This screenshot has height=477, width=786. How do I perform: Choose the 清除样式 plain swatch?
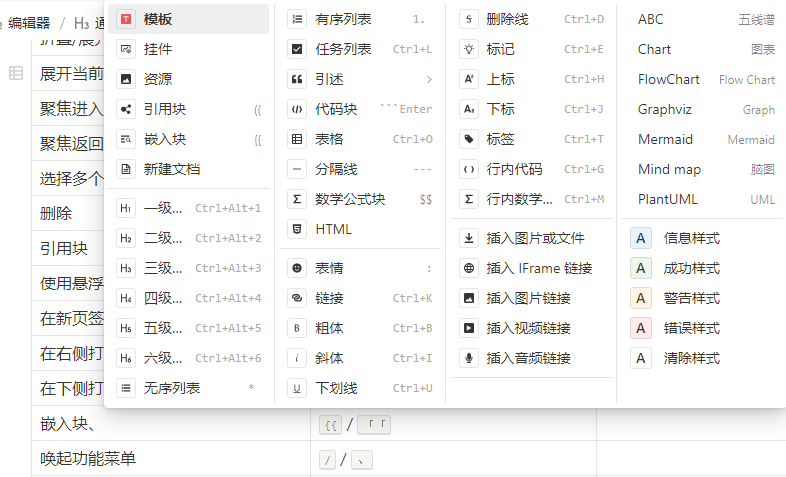point(641,358)
